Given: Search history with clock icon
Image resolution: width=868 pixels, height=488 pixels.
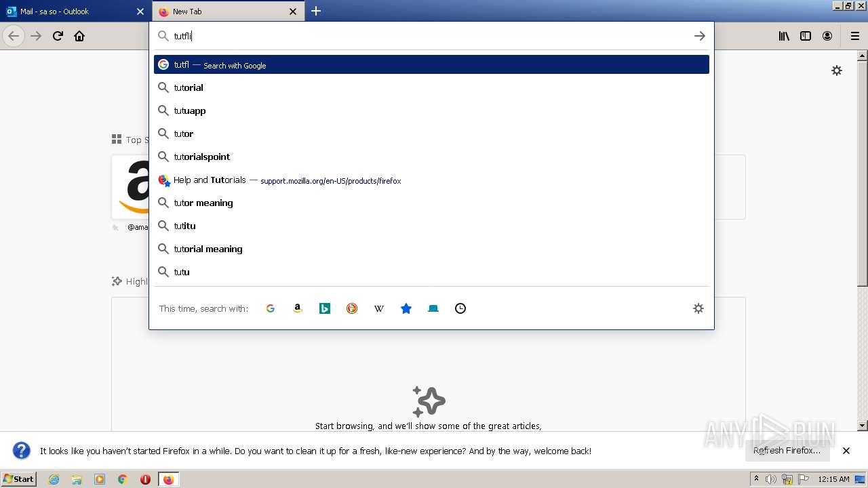Looking at the screenshot, I should pos(460,308).
